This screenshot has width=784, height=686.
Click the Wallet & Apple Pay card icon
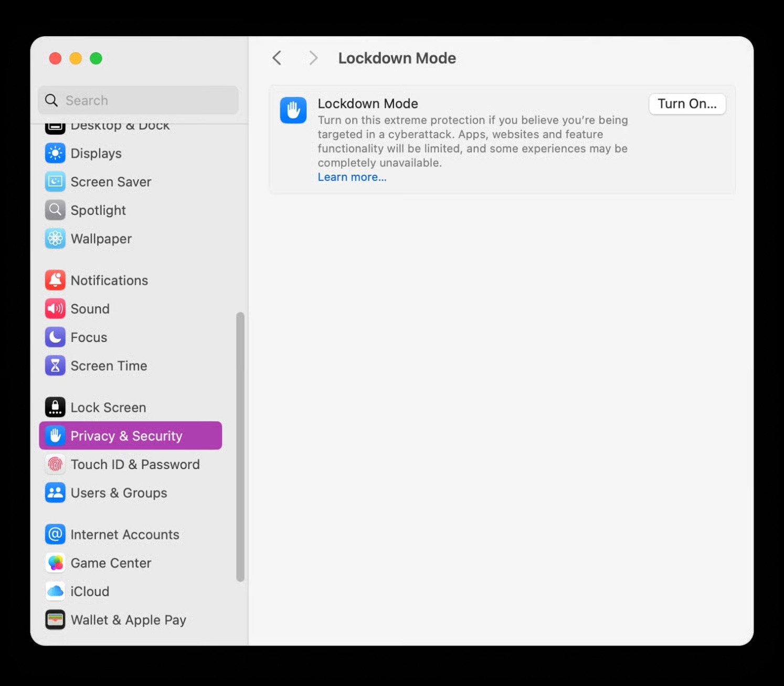coord(55,620)
